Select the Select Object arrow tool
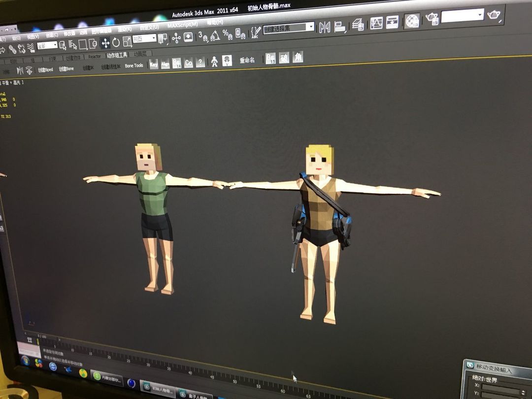This screenshot has width=532, height=399. (x=63, y=45)
